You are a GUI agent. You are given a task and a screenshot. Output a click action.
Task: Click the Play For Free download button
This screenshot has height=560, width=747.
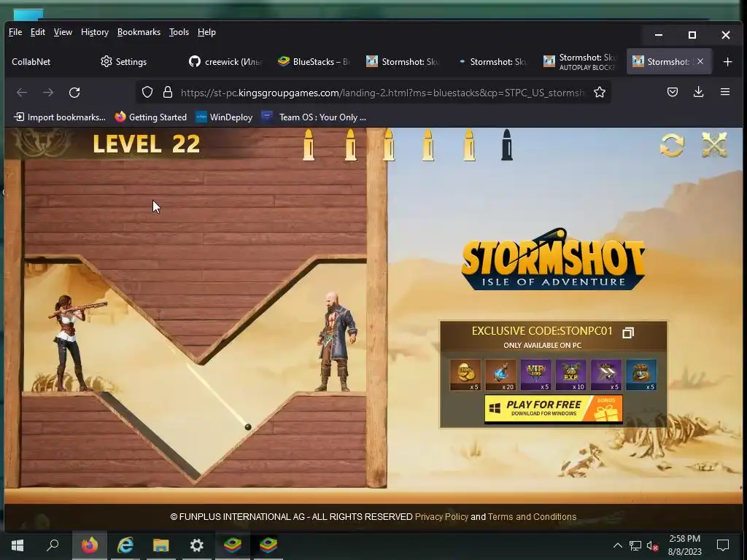coord(553,408)
